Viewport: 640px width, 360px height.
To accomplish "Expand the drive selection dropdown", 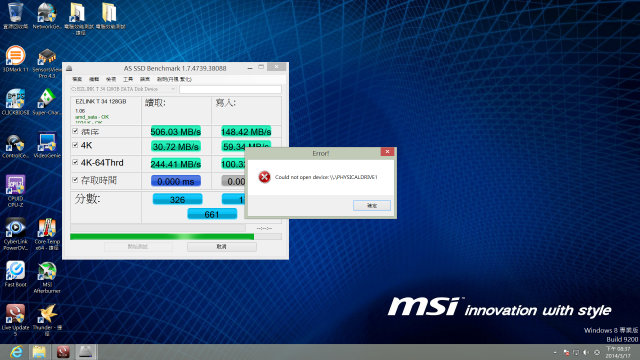I will (x=173, y=89).
